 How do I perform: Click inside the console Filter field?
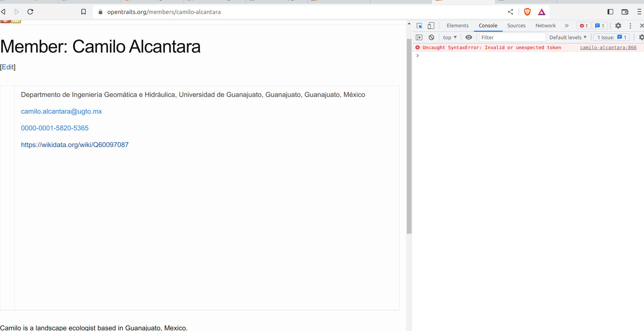click(x=512, y=37)
